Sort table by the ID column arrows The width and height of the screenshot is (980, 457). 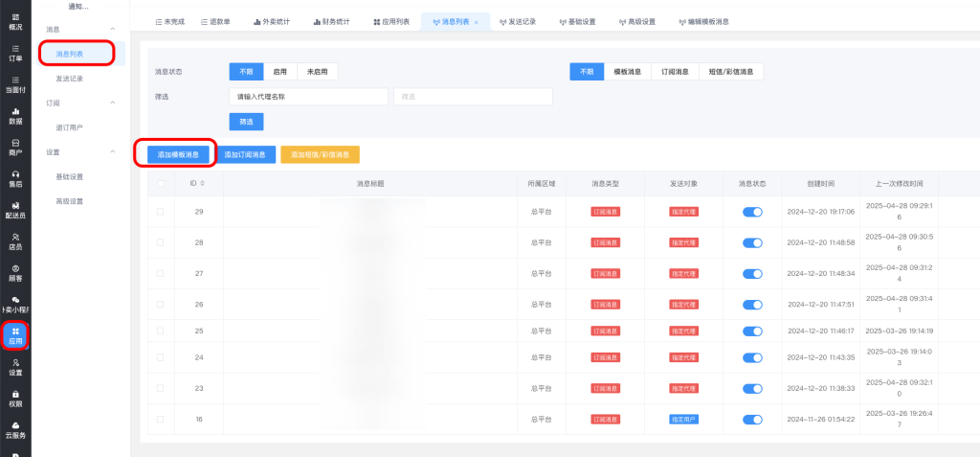pyautogui.click(x=202, y=183)
